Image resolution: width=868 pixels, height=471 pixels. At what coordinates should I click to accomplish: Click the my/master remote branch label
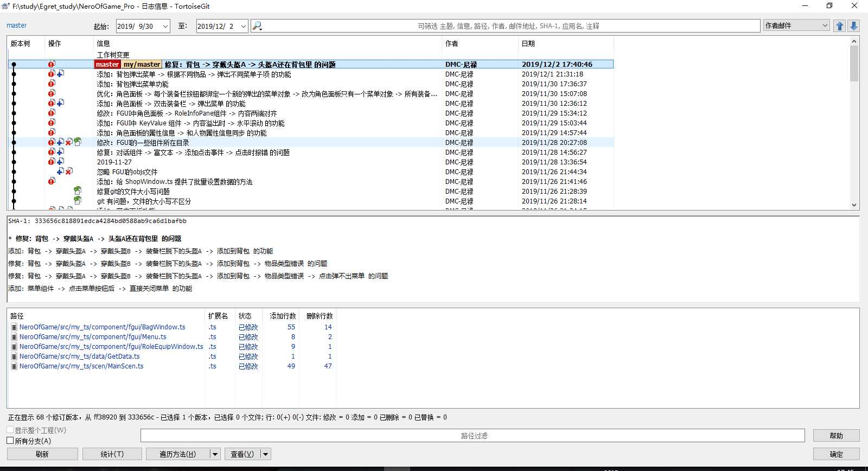142,64
